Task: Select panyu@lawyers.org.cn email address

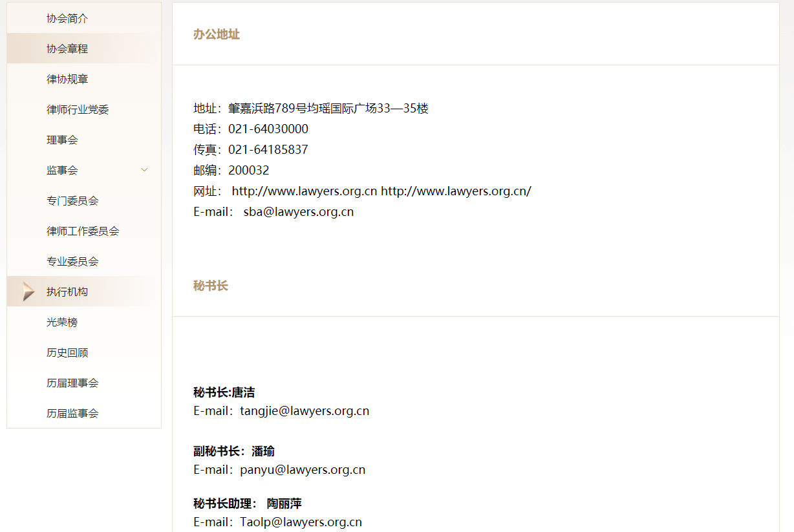Action: [301, 469]
